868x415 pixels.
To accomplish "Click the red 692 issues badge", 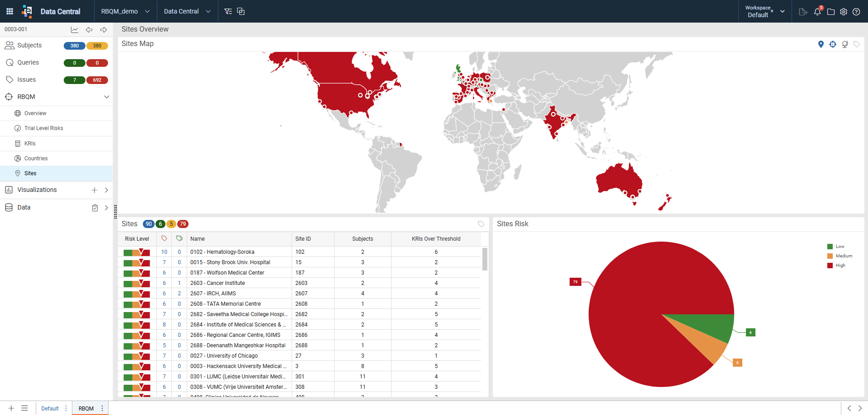I will [97, 80].
